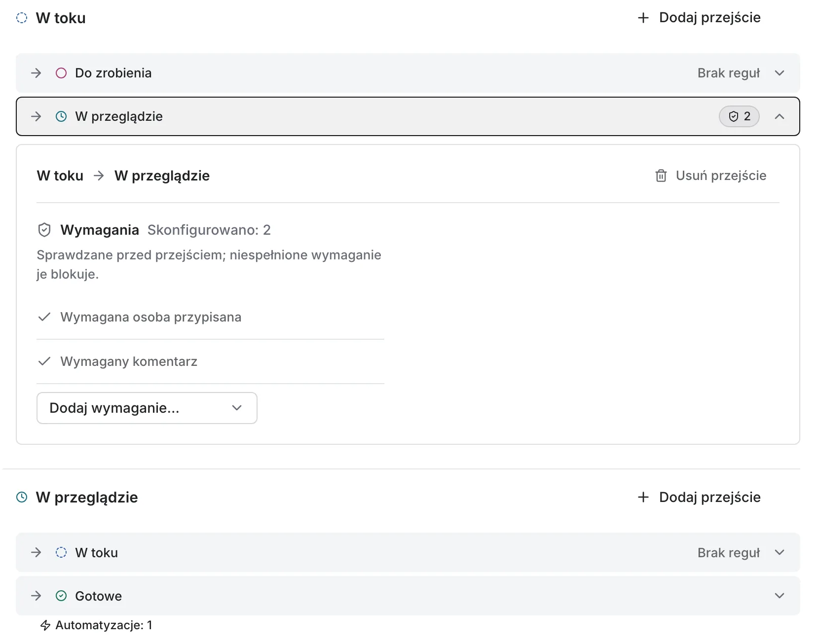Click the Skonfigurowano: 2 label
The image size is (819, 644).
209,230
